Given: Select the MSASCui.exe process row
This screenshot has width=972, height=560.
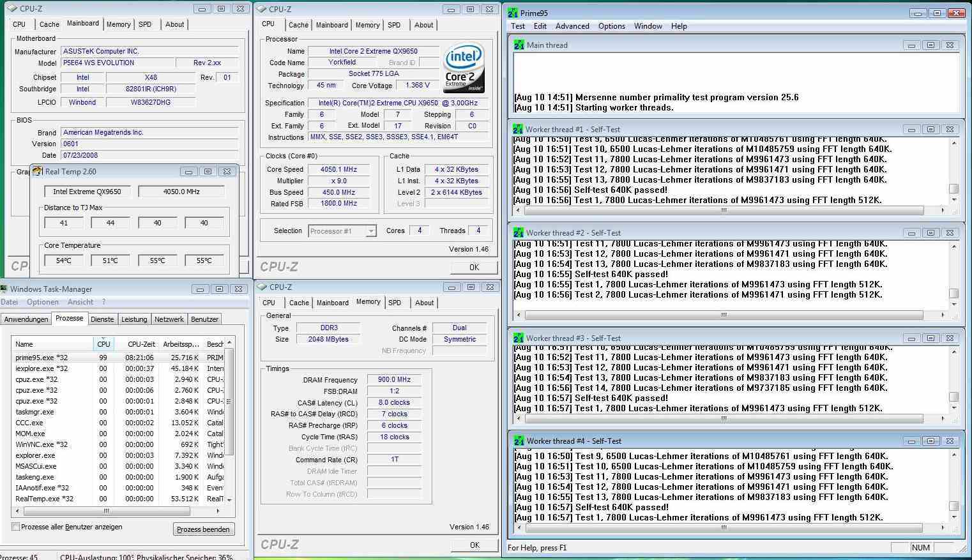Looking at the screenshot, I should (118, 466).
